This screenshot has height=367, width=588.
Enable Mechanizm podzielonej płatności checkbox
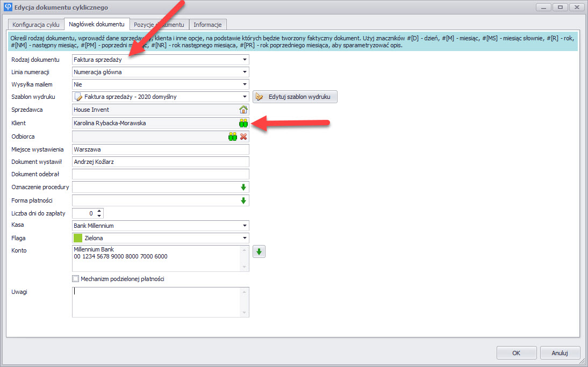pos(76,279)
